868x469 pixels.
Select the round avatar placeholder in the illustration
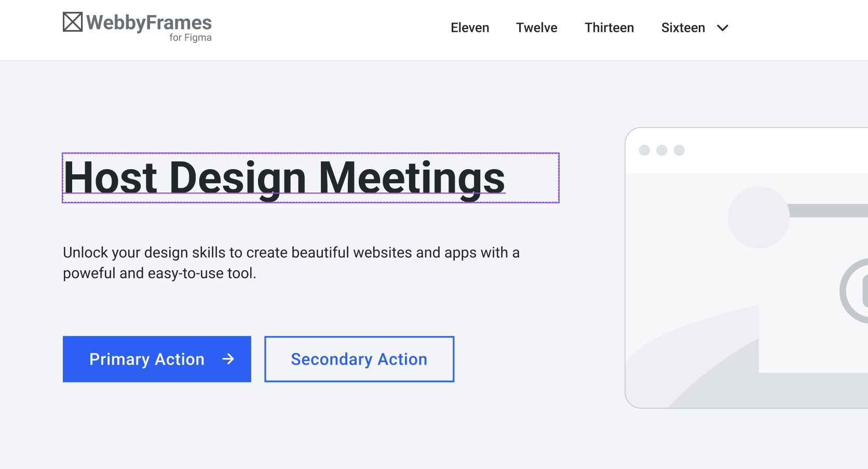(x=758, y=217)
